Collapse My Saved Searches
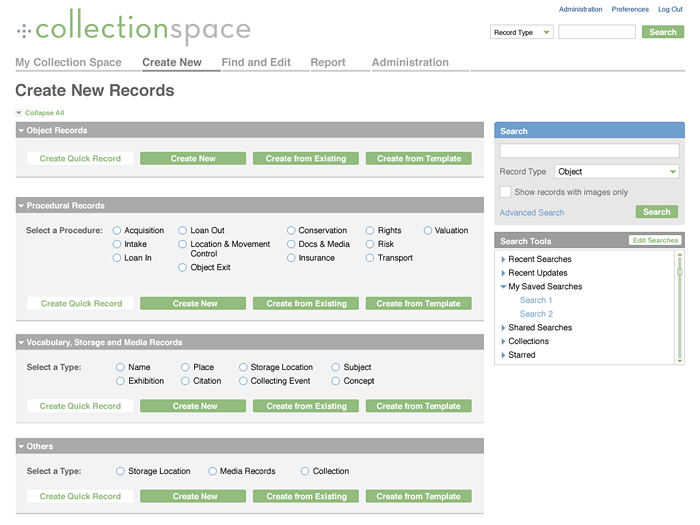Viewport: 700px width, 525px height. (503, 287)
